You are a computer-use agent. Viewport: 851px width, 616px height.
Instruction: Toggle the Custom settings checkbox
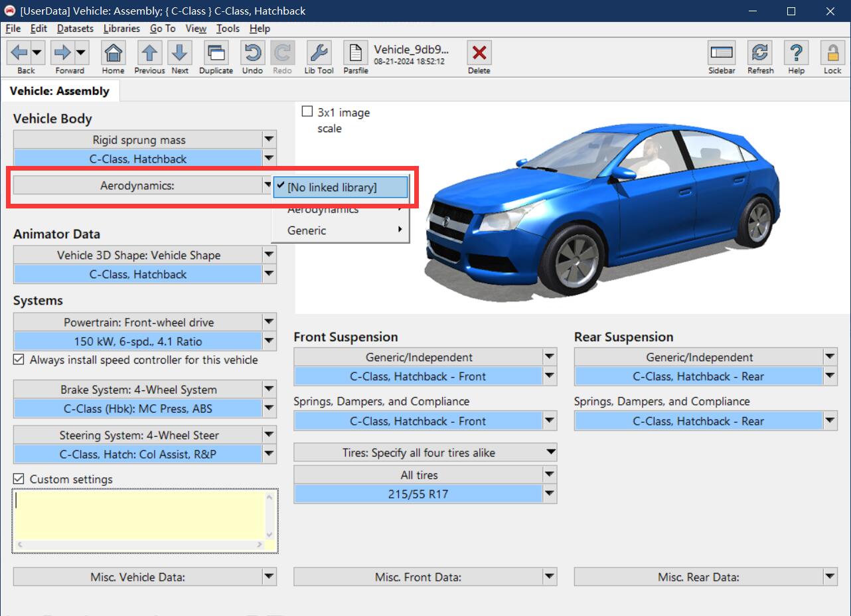(x=19, y=479)
